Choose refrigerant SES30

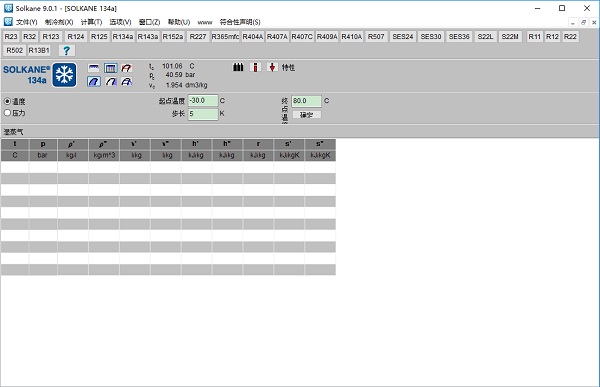(431, 37)
